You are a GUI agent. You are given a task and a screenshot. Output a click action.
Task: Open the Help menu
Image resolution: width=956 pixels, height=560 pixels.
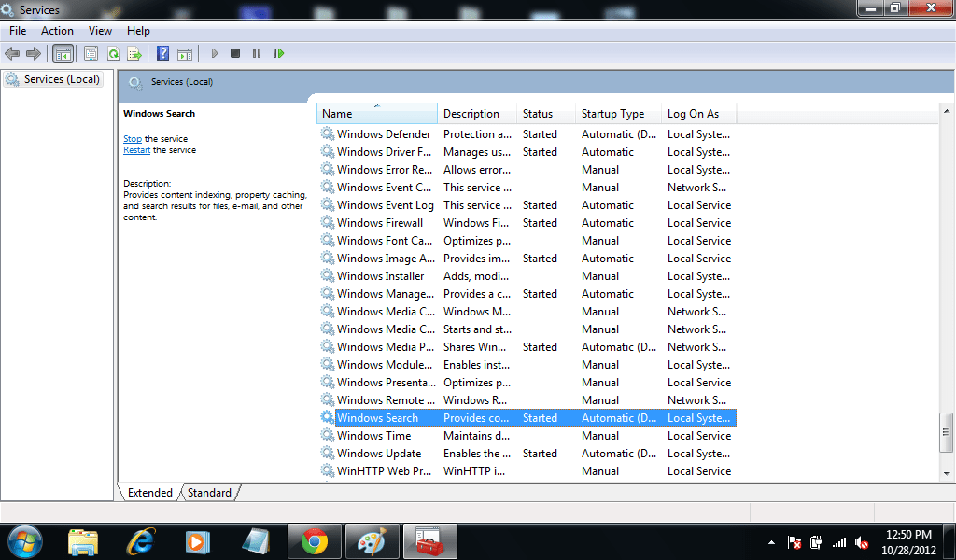pos(138,31)
